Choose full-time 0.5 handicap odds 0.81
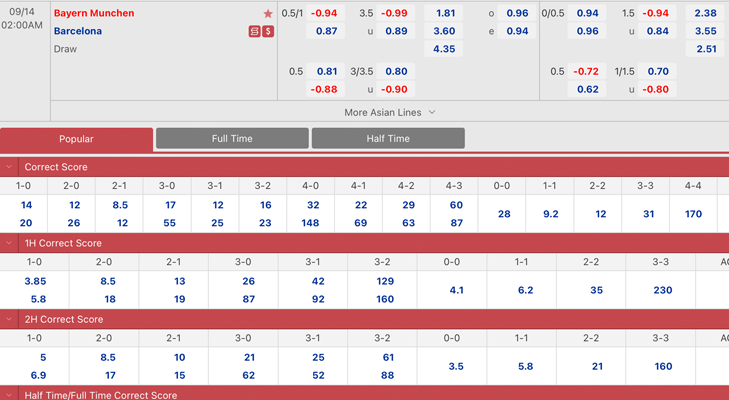This screenshot has width=729, height=400. [325, 71]
